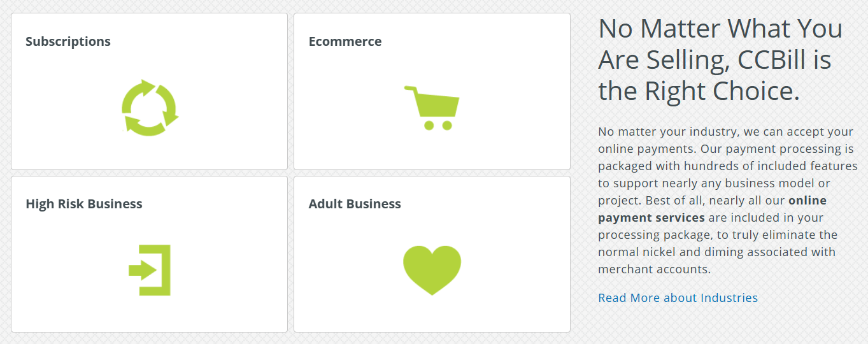Screen dimensions: 868x344
Task: Click the heading line "the Right Choice."
Action: tap(699, 91)
